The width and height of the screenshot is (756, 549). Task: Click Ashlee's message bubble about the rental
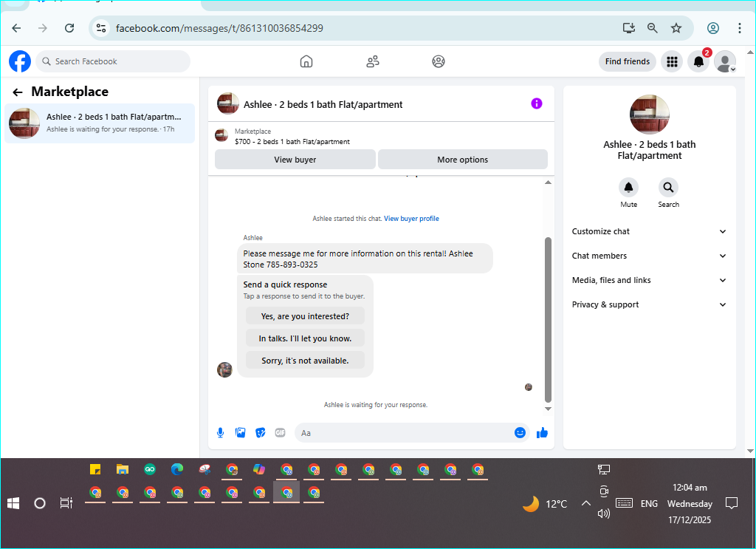pyautogui.click(x=365, y=259)
